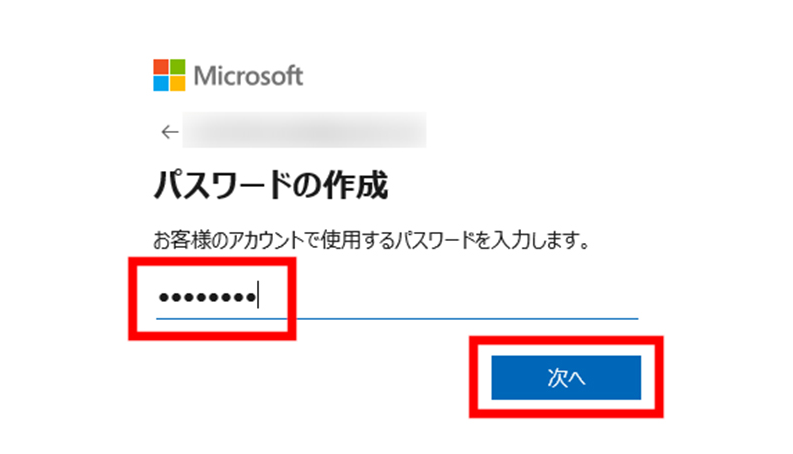
Task: Click the yellow square of Microsoft logo
Action: 178,83
